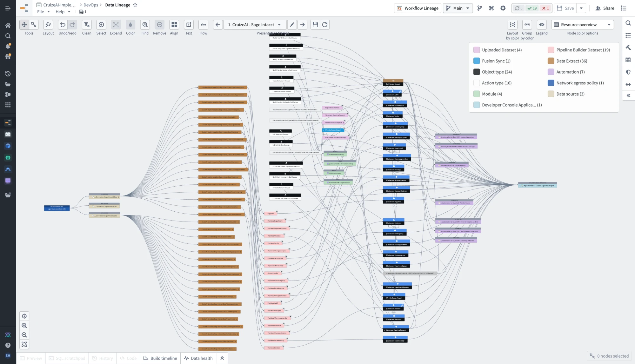Click the Workflow Lineage button
Image resolution: width=635 pixels, height=364 pixels.
(x=418, y=8)
